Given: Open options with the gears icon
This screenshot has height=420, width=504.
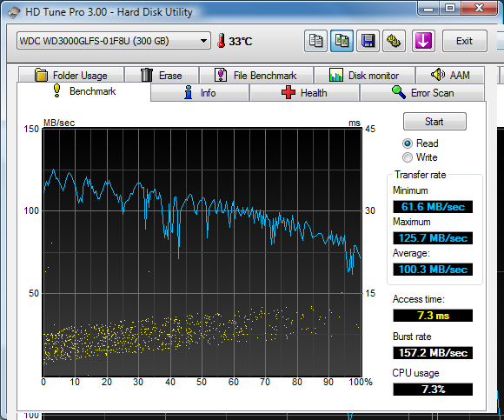Looking at the screenshot, I should (394, 41).
